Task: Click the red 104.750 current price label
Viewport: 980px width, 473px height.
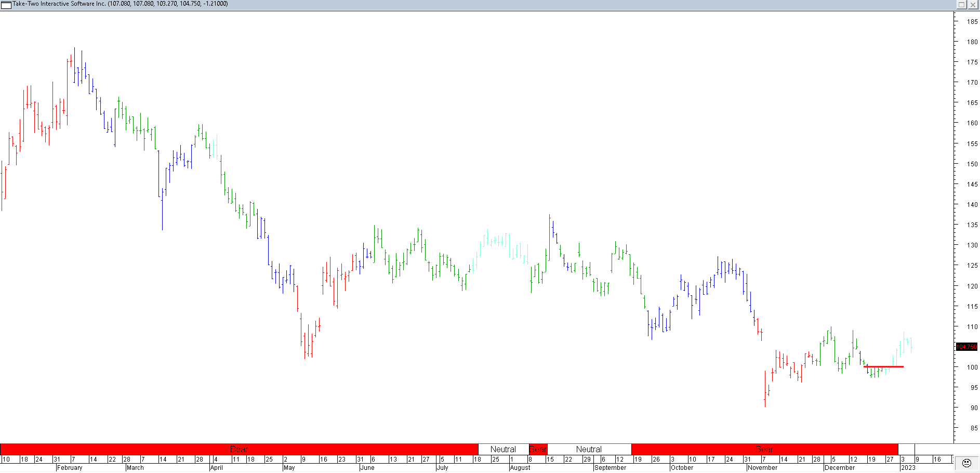Action: [x=966, y=347]
